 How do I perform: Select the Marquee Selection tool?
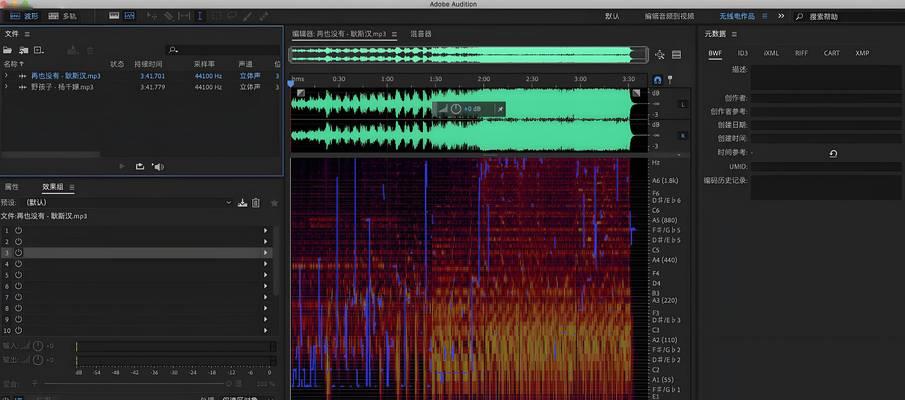click(216, 16)
